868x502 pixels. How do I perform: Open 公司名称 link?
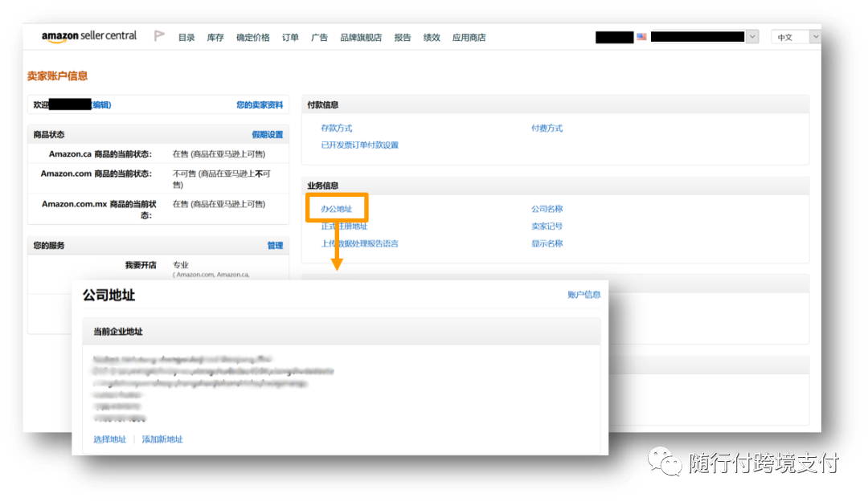547,209
